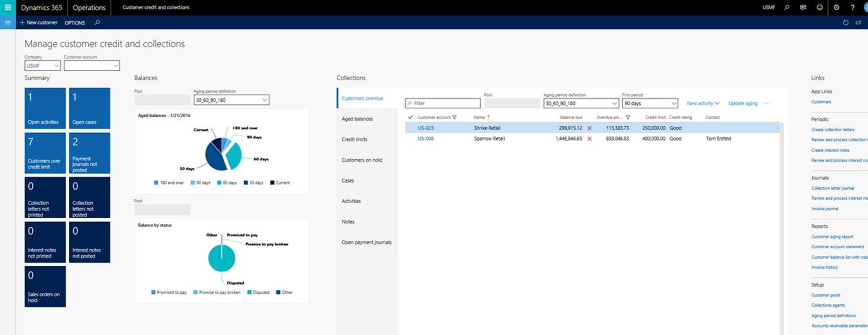Open customer account US-008 link
Image resolution: width=868 pixels, height=335 pixels.
(x=425, y=139)
